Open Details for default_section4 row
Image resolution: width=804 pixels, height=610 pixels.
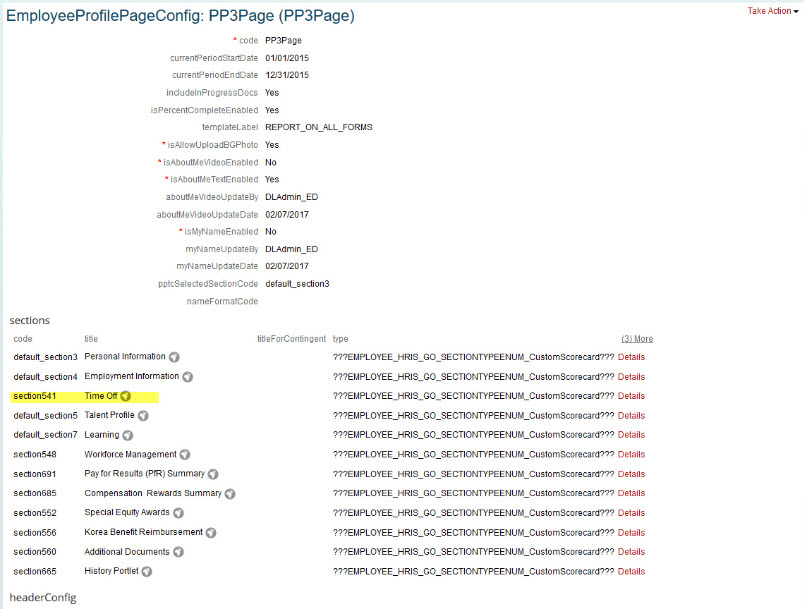click(631, 377)
